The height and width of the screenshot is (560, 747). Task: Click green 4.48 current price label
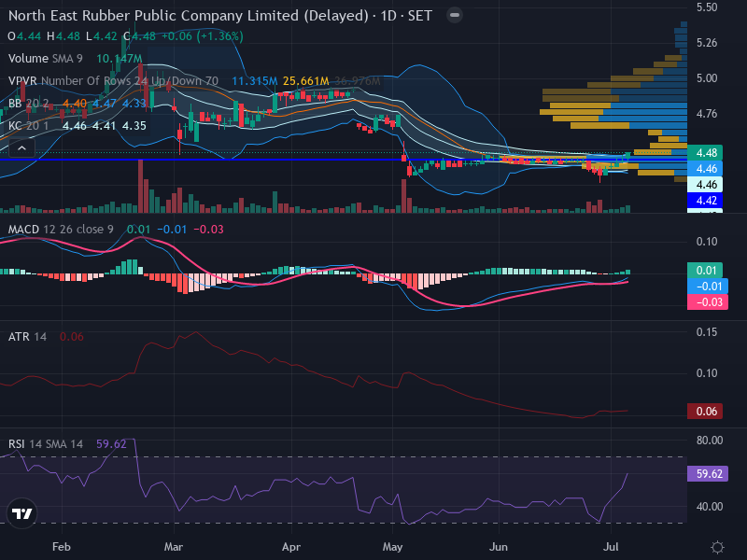pos(705,153)
